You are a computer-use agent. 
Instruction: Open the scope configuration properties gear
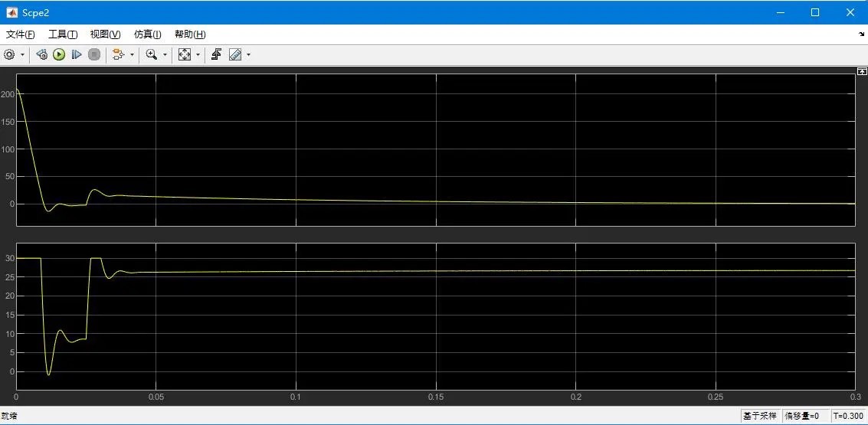point(9,54)
